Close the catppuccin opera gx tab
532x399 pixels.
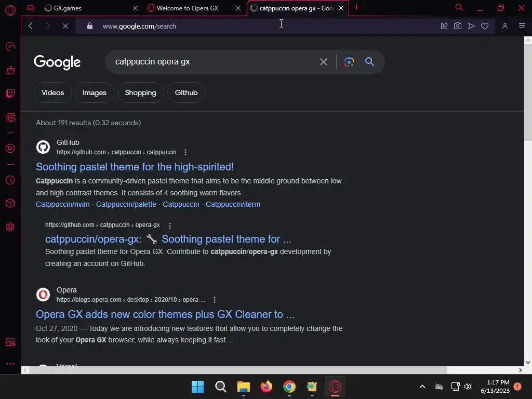point(341,8)
